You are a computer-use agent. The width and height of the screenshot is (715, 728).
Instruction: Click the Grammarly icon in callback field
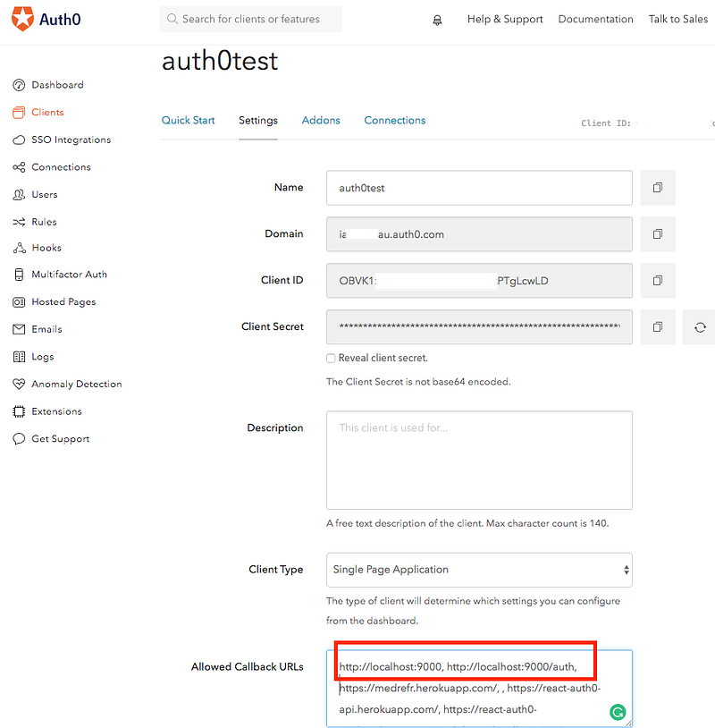[618, 712]
